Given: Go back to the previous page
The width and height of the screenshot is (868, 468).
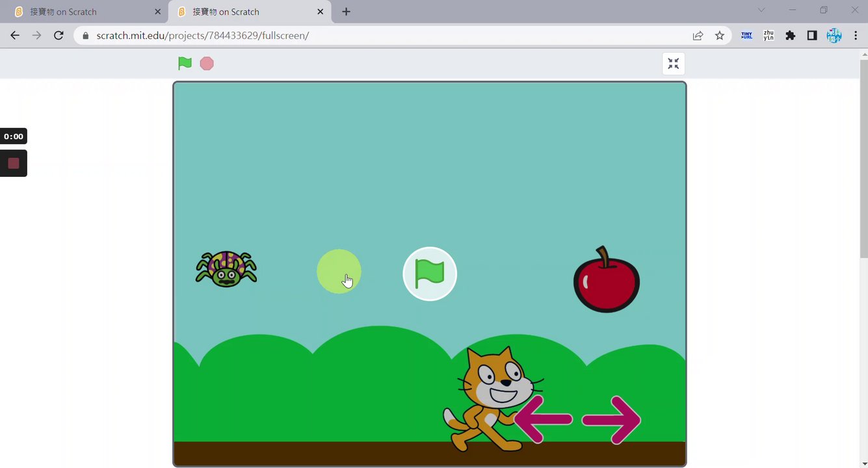Looking at the screenshot, I should click(15, 36).
